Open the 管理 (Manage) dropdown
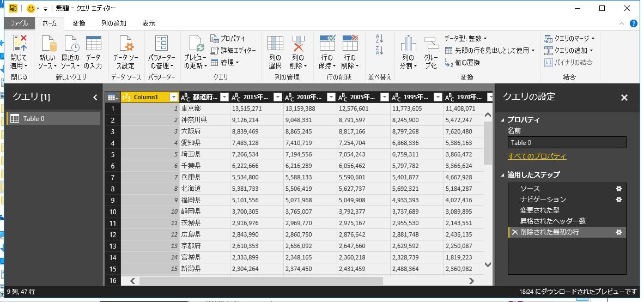Viewport: 644px width, 302px height. click(x=224, y=63)
